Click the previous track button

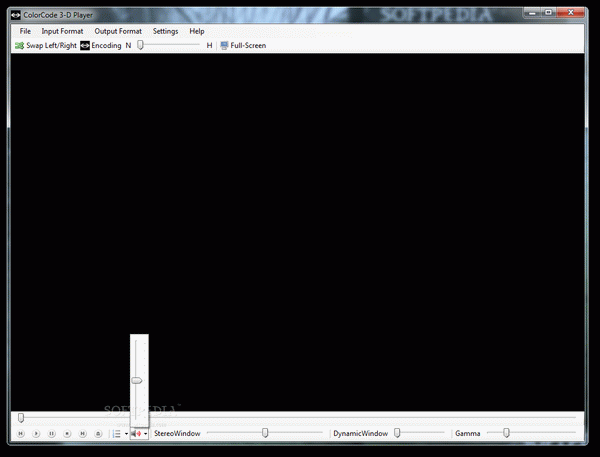(x=21, y=434)
